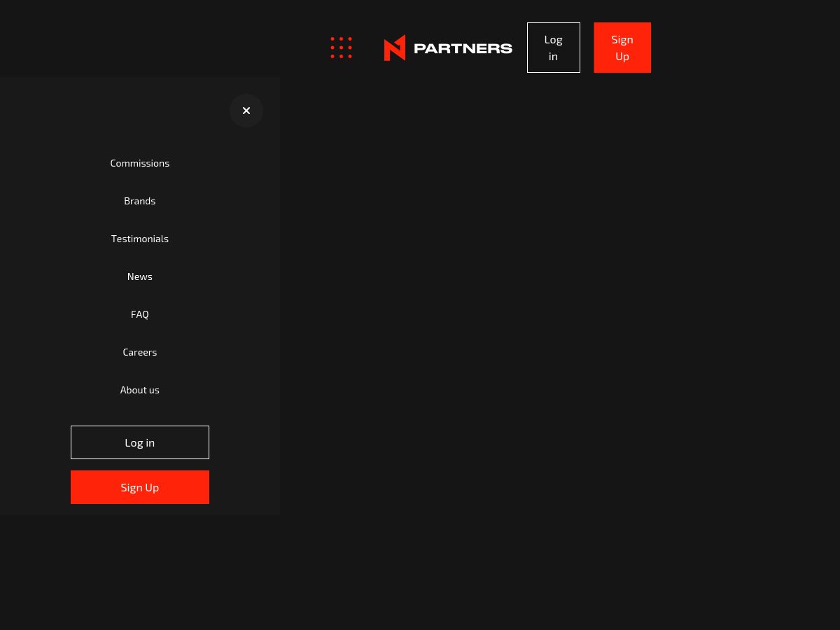
Task: Open the Careers page
Action: pos(140,351)
